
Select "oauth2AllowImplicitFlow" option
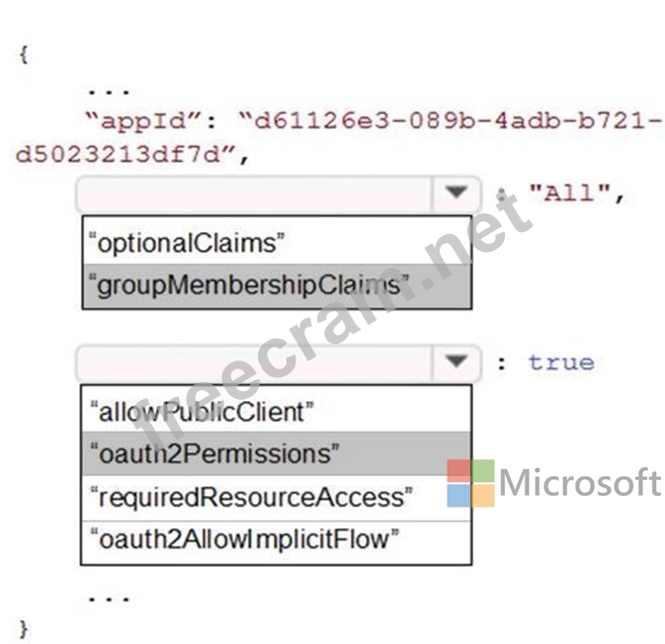click(x=276, y=541)
